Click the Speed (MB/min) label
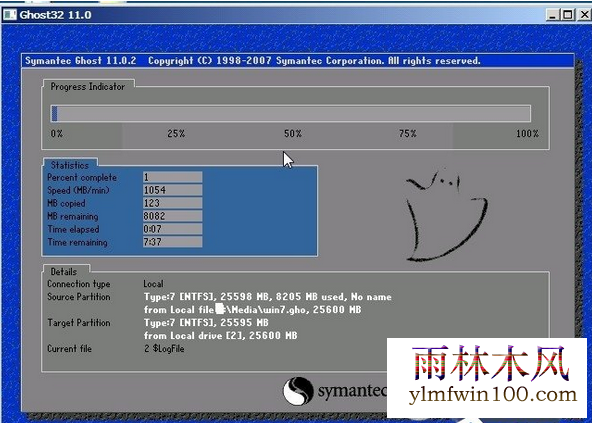This screenshot has height=423, width=592. 78,190
